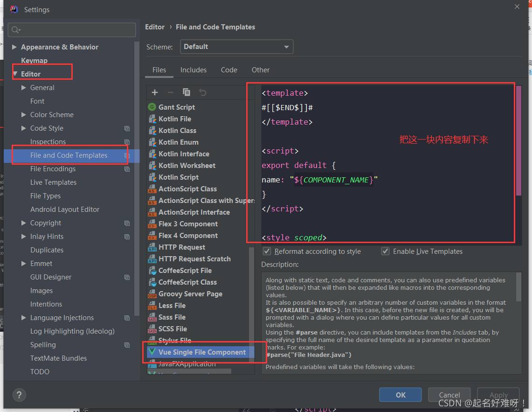The height and width of the screenshot is (412, 532).
Task: Collapse the Editor tree section
Action: click(15, 74)
